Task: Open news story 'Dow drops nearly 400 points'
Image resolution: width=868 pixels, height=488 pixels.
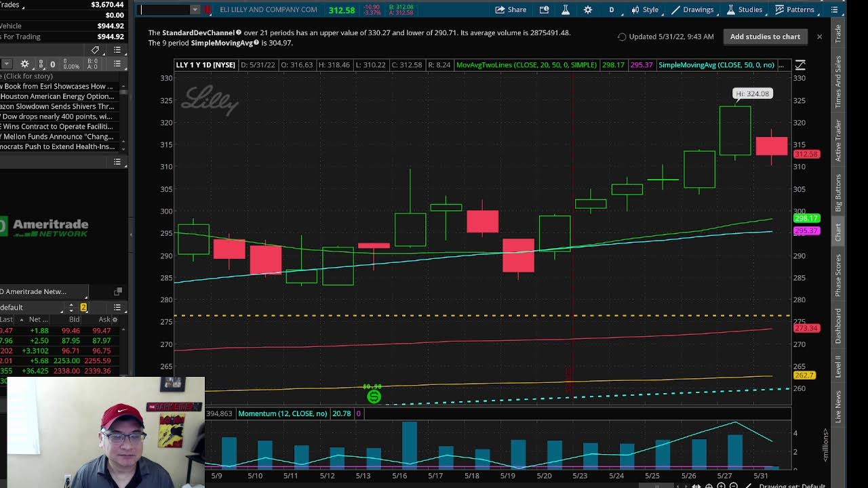Action: tap(56, 117)
